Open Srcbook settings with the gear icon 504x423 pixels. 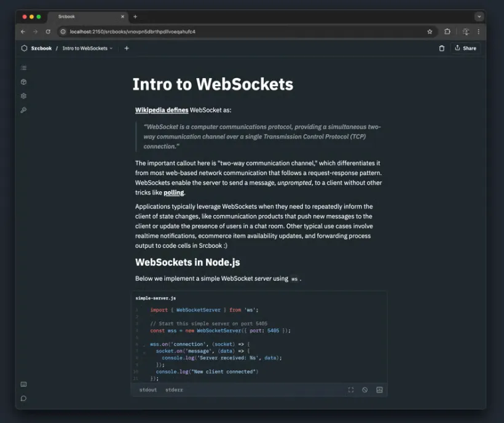coord(23,96)
